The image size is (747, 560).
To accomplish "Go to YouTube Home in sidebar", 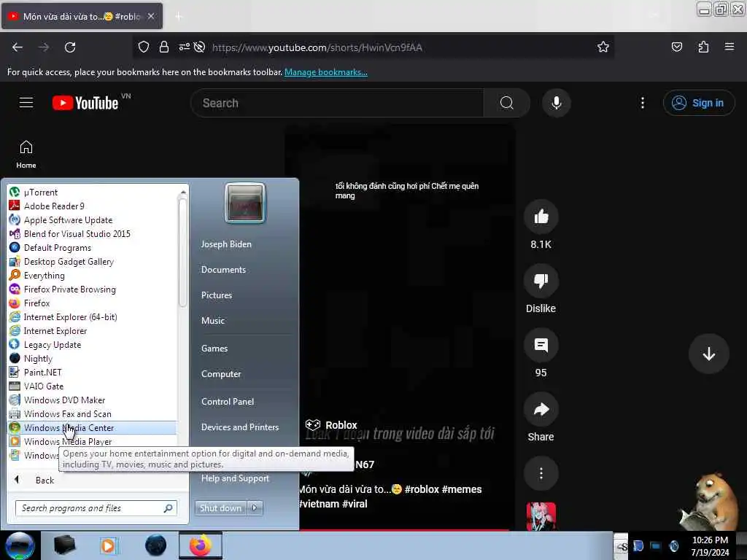I will pyautogui.click(x=26, y=155).
